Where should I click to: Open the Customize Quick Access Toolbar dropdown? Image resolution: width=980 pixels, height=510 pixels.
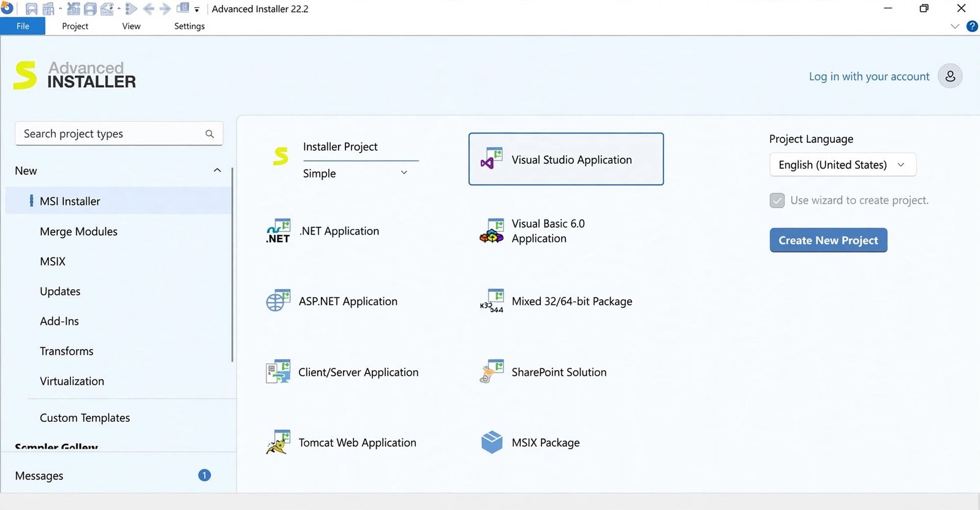coord(197,10)
